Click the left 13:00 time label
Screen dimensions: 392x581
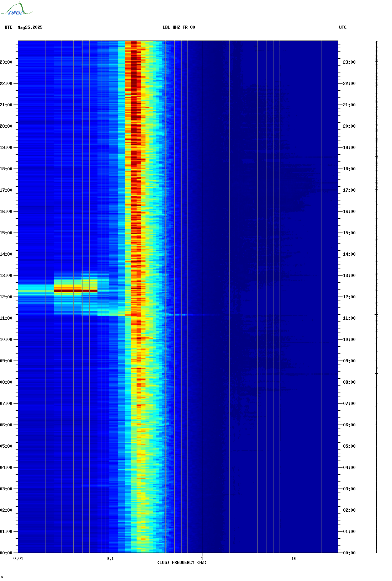pos(6,276)
